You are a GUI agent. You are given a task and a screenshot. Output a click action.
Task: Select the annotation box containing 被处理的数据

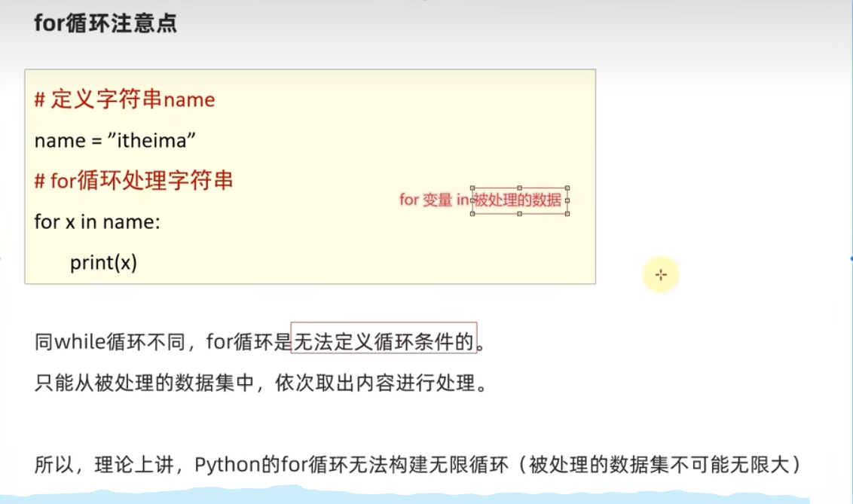pyautogui.click(x=518, y=199)
